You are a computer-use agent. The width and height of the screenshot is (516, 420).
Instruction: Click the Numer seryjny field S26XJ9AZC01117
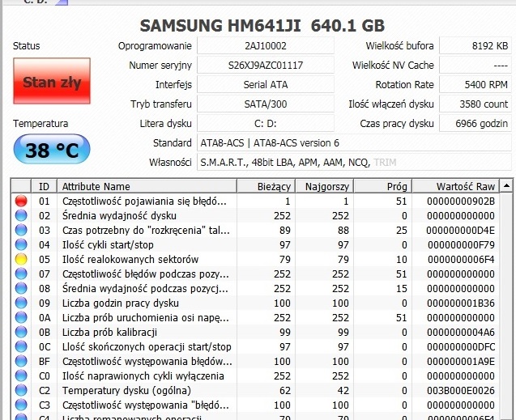point(266,65)
